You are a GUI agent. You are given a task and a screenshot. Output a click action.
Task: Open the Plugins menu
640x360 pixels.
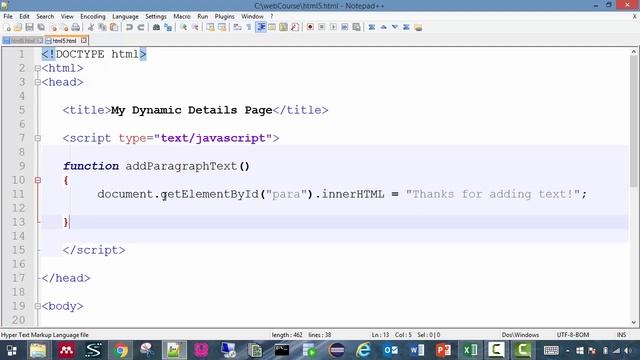224,16
